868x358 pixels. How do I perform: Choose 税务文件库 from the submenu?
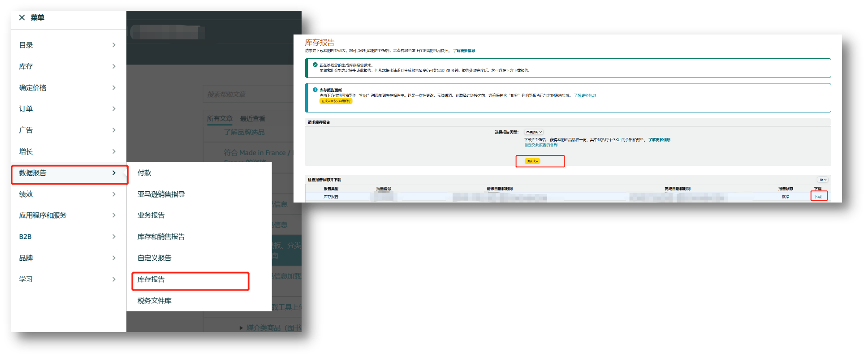tap(154, 301)
